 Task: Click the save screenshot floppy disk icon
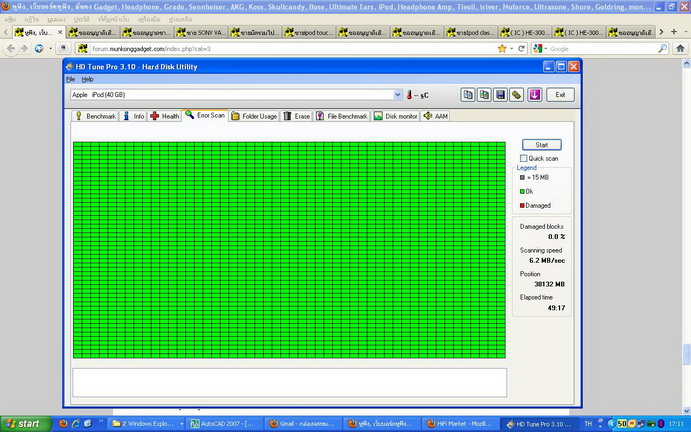tap(500, 95)
